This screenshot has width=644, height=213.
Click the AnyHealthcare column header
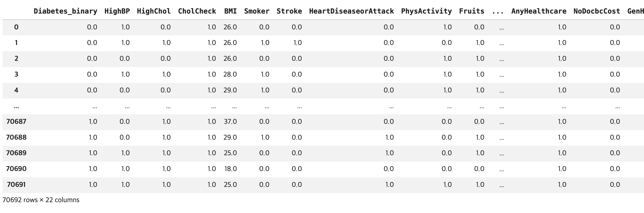[539, 11]
